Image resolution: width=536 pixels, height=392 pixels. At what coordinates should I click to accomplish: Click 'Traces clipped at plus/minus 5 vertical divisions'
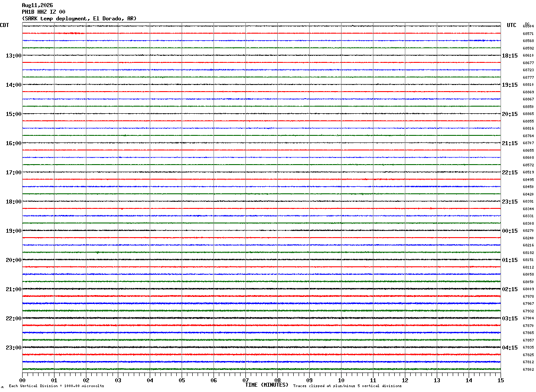point(347,386)
